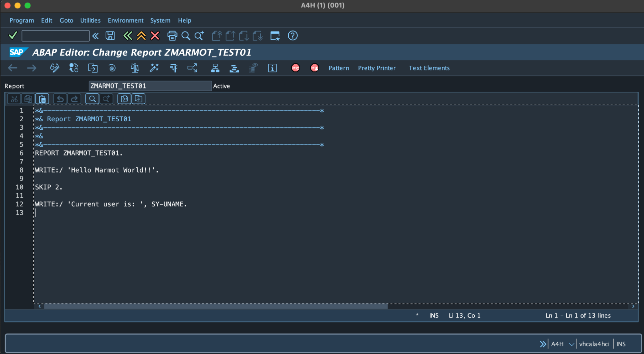This screenshot has height=354, width=644.
Task: Expand the status bar double-arrow
Action: point(543,344)
